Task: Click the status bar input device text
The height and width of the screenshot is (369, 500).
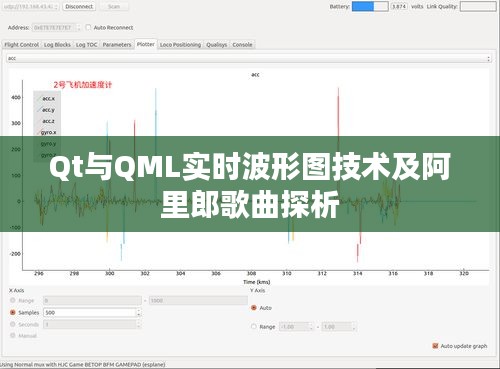Action: (83, 365)
